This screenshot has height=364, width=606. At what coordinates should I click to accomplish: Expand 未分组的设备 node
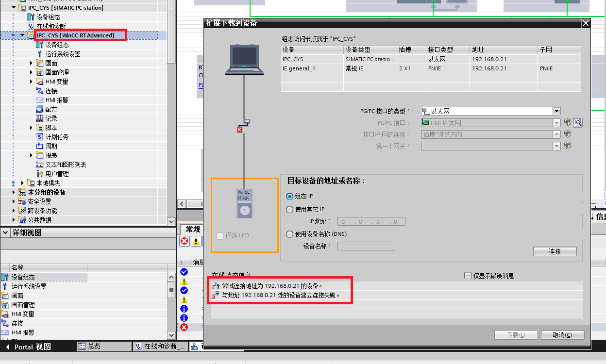[14, 192]
